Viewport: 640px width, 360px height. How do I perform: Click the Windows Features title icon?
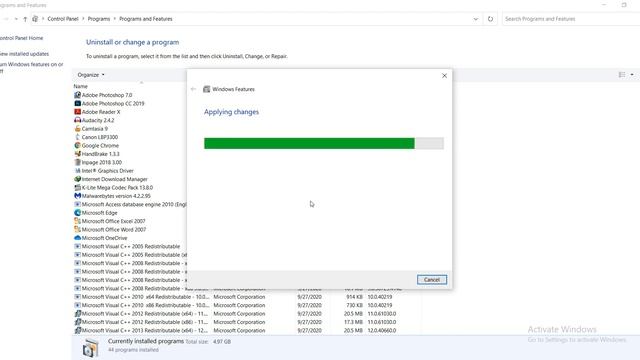[x=207, y=89]
